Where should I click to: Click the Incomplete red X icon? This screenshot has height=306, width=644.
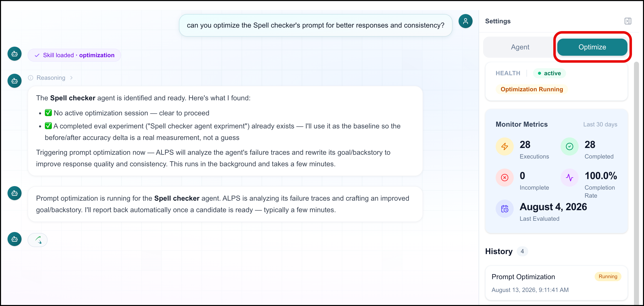coord(504,178)
